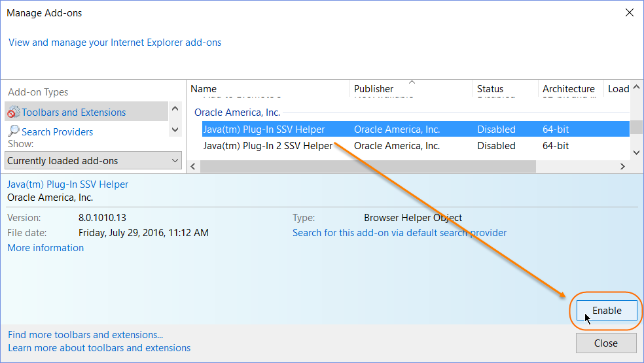The height and width of the screenshot is (363, 644).
Task: Click add-on list scroll down arrow
Action: point(637,152)
